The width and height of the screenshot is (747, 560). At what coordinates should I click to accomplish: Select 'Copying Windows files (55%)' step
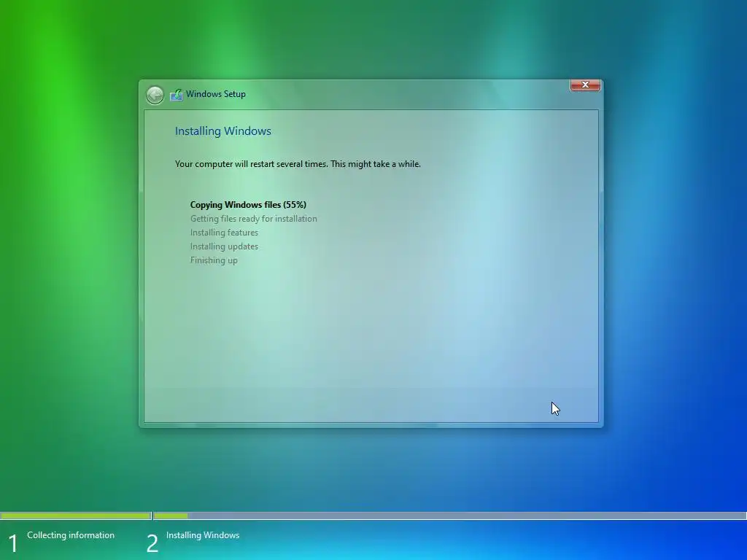(x=248, y=205)
